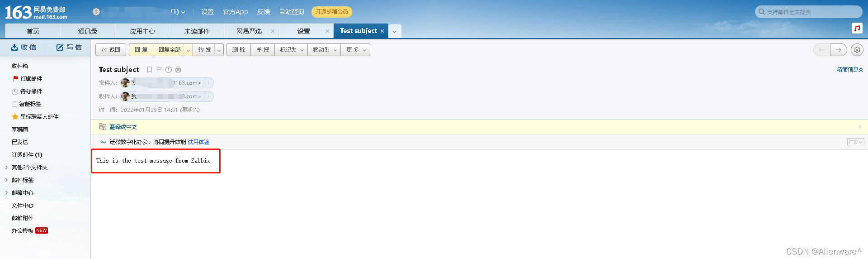The height and width of the screenshot is (259, 868).
Task: Close the 网易严选 tab
Action: [x=273, y=31]
